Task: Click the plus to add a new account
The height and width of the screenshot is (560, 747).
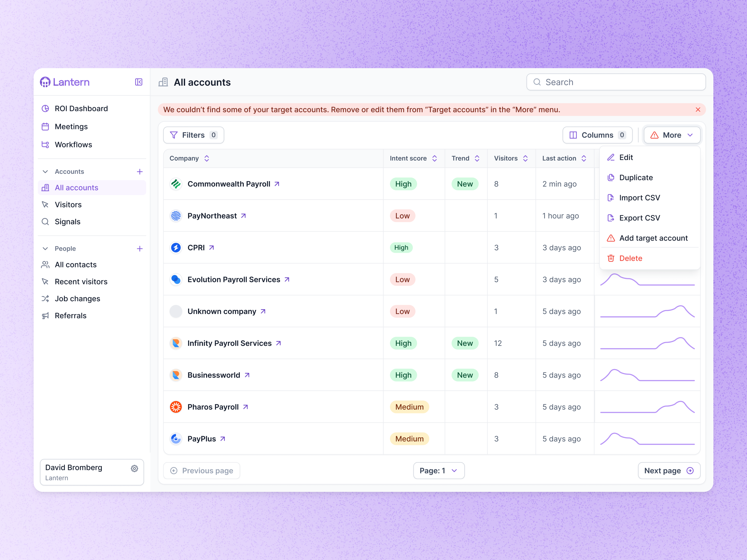Action: (139, 171)
